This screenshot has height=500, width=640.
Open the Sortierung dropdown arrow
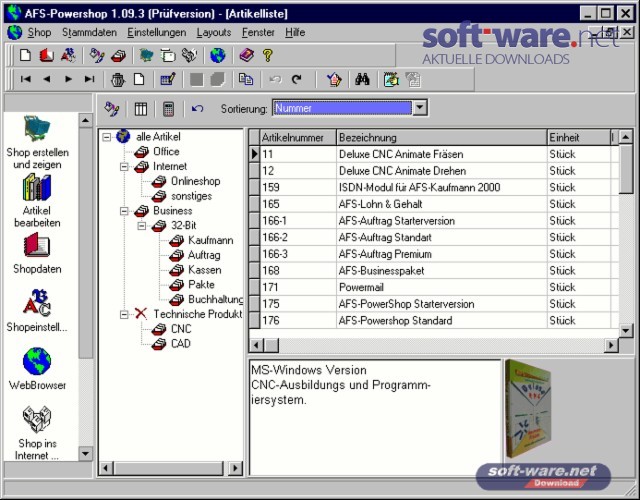[x=420, y=108]
